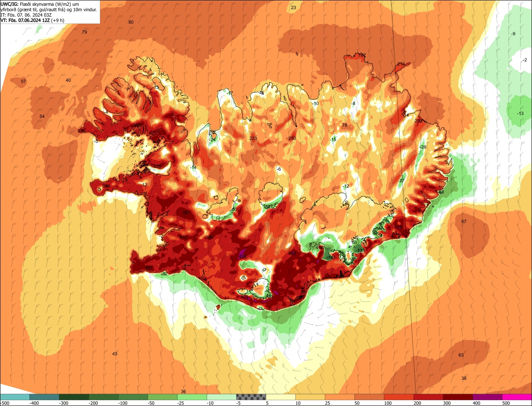Pick the legend swatch between 10 and 25

[310, 397]
